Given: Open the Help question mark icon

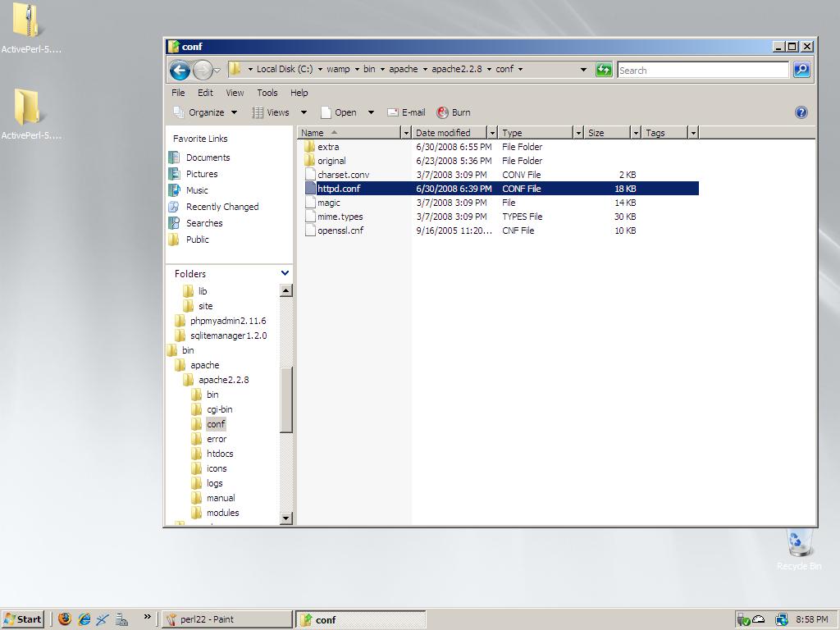Looking at the screenshot, I should [801, 112].
